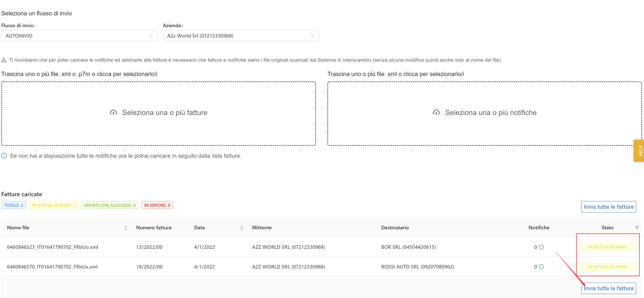Viewport: 644px width, 298px height.
Task: Open the Stato column filter icon
Action: [637, 228]
